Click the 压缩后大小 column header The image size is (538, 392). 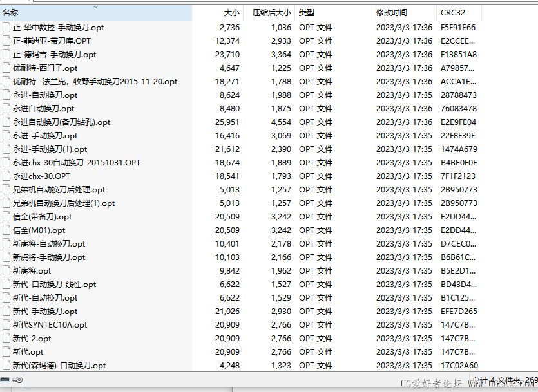click(x=270, y=14)
